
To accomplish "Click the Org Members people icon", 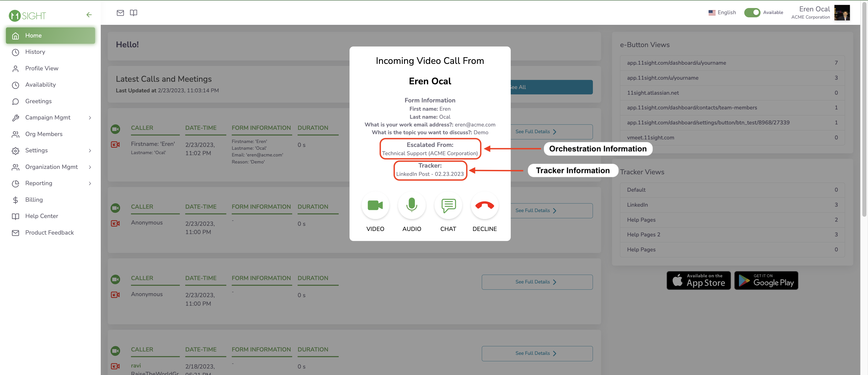I will 16,134.
